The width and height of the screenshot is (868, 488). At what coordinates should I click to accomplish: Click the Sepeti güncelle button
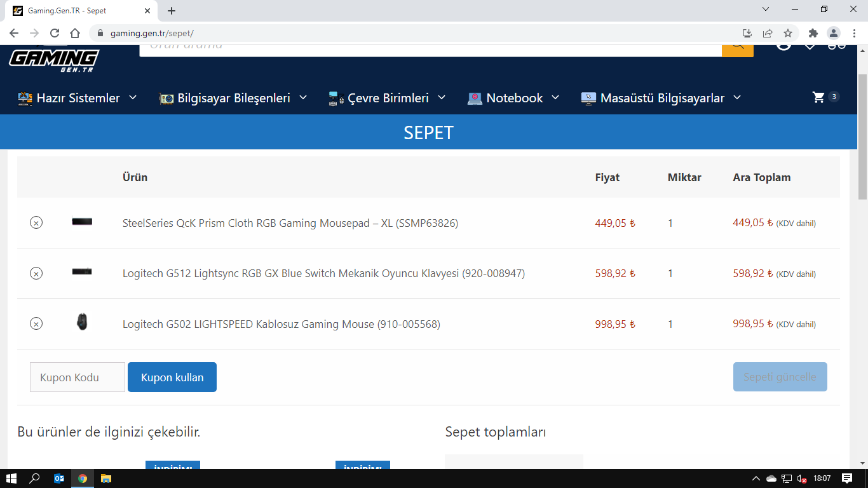pos(780,377)
